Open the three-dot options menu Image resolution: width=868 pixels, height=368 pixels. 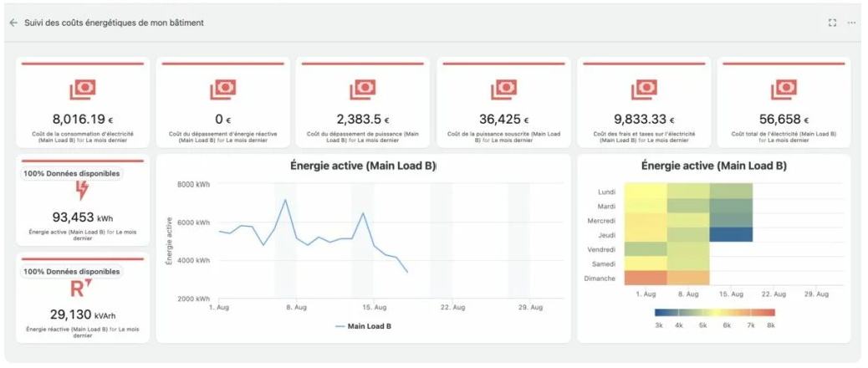[x=851, y=23]
